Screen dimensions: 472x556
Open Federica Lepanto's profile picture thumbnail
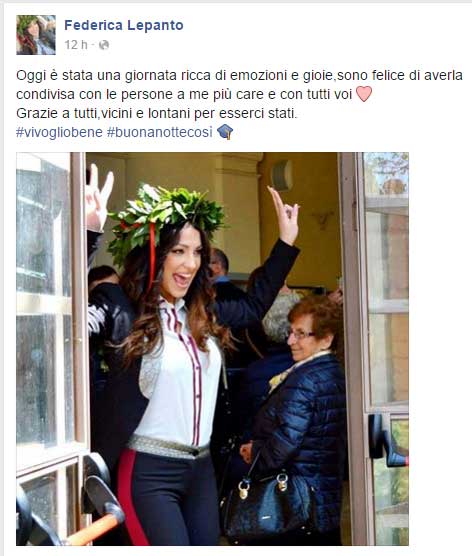coord(36,35)
